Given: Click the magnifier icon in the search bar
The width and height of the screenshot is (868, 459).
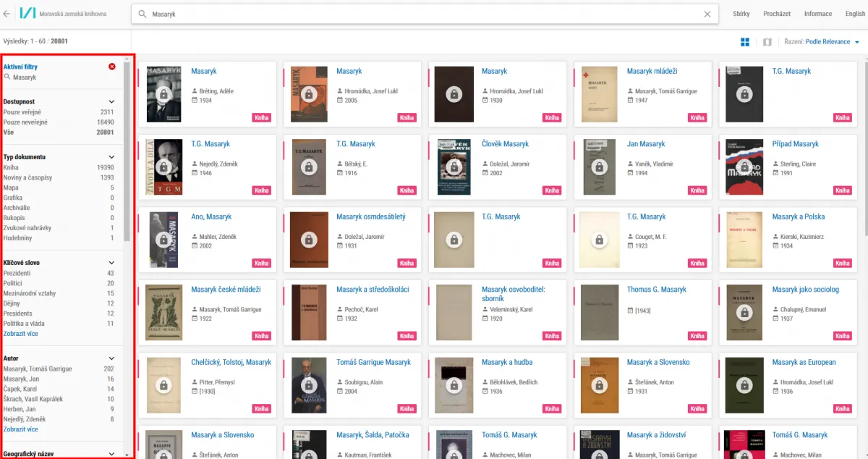Looking at the screenshot, I should 142,14.
